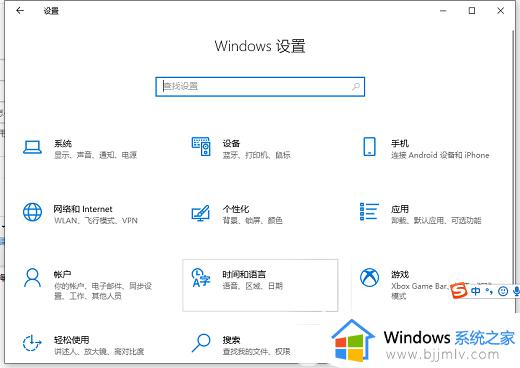Open the 系统 laptop icon

[x=32, y=147]
